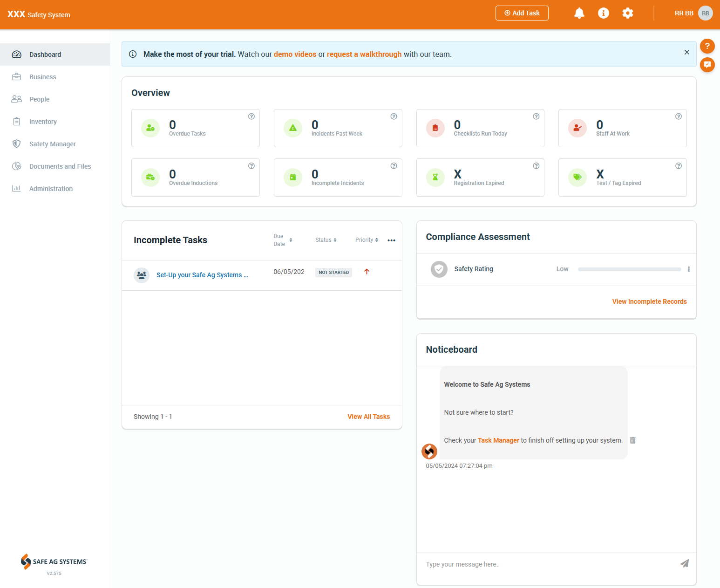The image size is (720, 588).
Task: Sort tasks by Priority column
Action: [367, 240]
